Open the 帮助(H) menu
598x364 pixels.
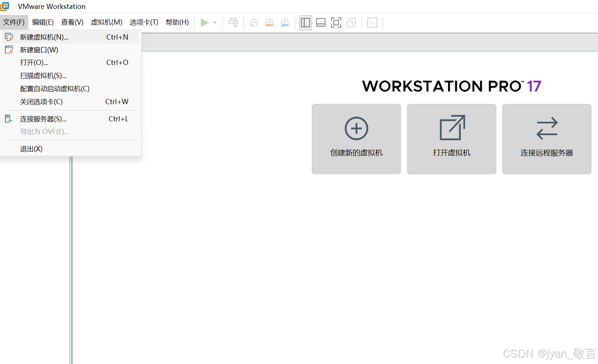pyautogui.click(x=177, y=22)
